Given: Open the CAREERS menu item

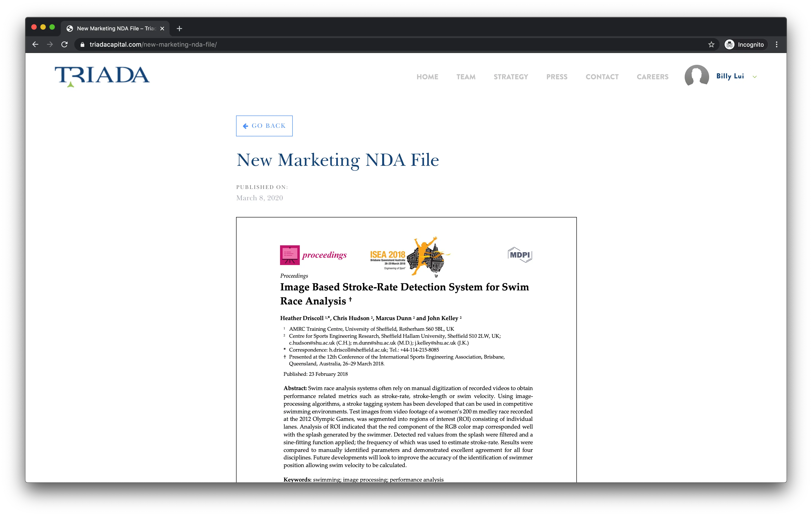Looking at the screenshot, I should click(652, 77).
